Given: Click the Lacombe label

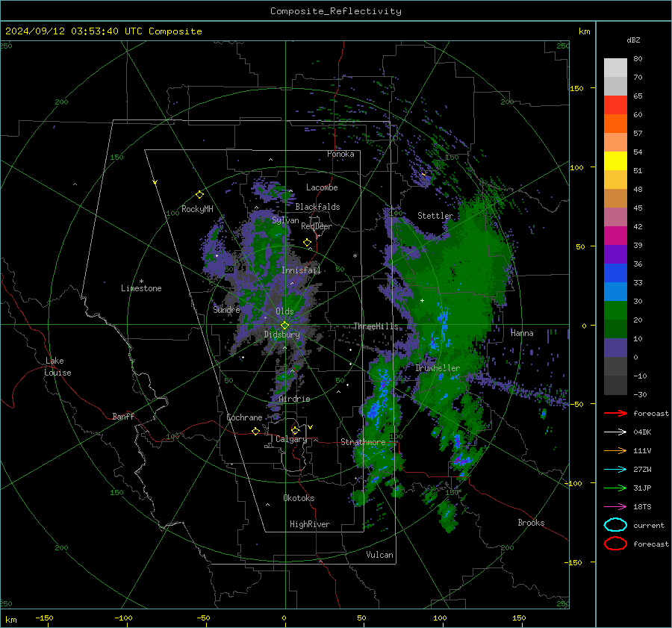Looking at the screenshot, I should point(322,187).
